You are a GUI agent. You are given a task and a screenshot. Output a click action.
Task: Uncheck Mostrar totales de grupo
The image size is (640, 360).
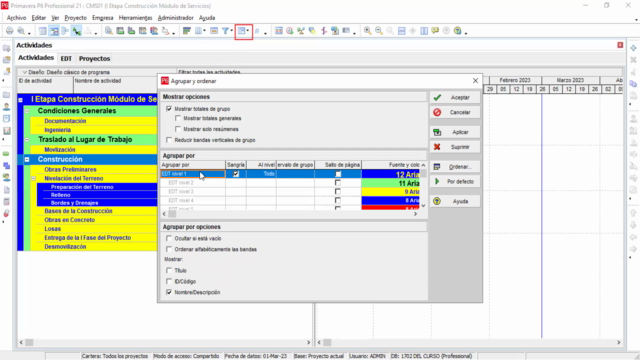click(x=169, y=109)
